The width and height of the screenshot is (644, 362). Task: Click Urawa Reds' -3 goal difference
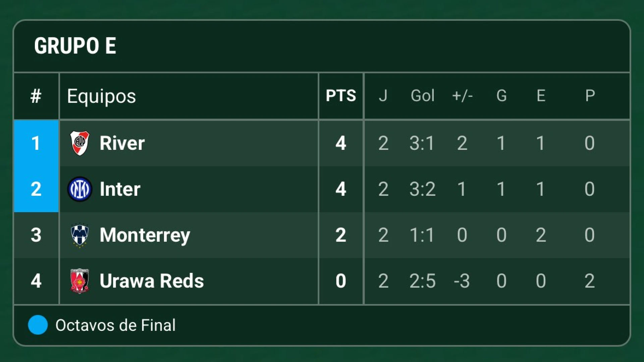point(462,281)
